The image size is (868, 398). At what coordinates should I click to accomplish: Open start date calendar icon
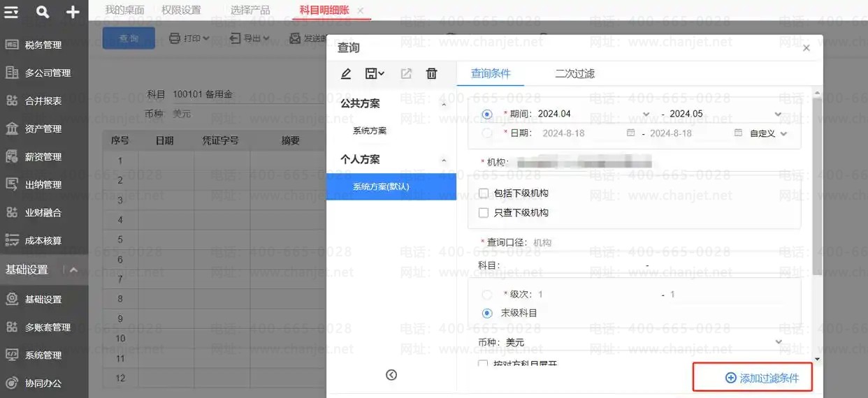[630, 133]
